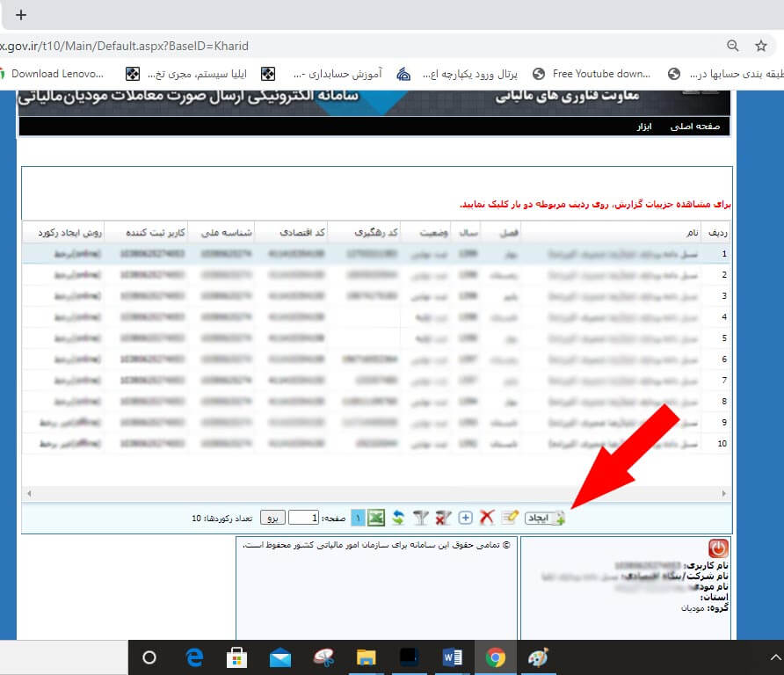Bookmark the page with the star icon
The height and width of the screenshot is (675, 784).
tap(761, 45)
